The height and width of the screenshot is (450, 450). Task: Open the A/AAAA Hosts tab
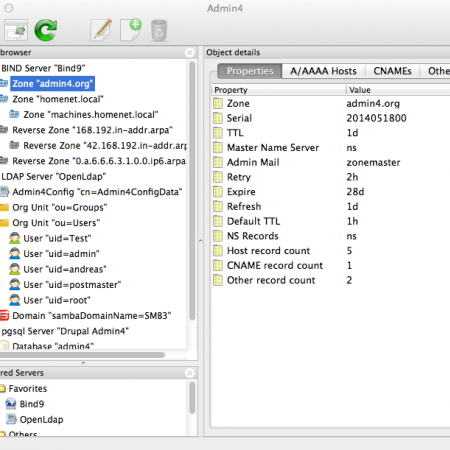(x=323, y=71)
